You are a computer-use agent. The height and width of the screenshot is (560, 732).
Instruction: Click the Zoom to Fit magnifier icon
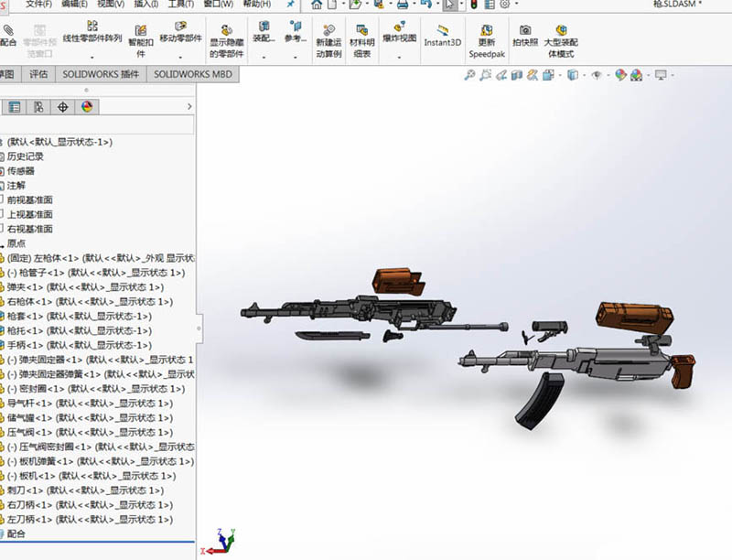(469, 75)
